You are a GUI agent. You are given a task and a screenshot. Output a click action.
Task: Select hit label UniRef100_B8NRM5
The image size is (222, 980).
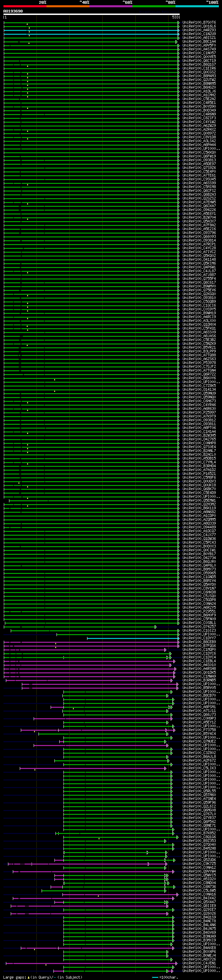(x=199, y=84)
